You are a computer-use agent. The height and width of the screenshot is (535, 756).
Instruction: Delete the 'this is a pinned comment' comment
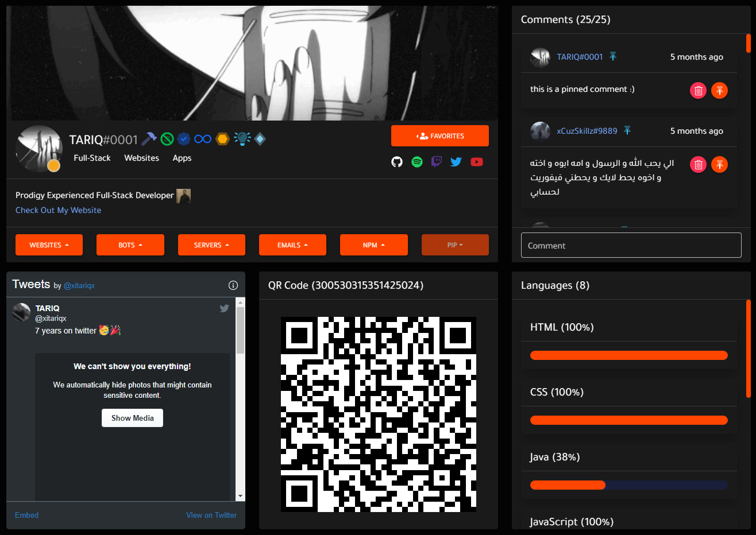point(698,90)
